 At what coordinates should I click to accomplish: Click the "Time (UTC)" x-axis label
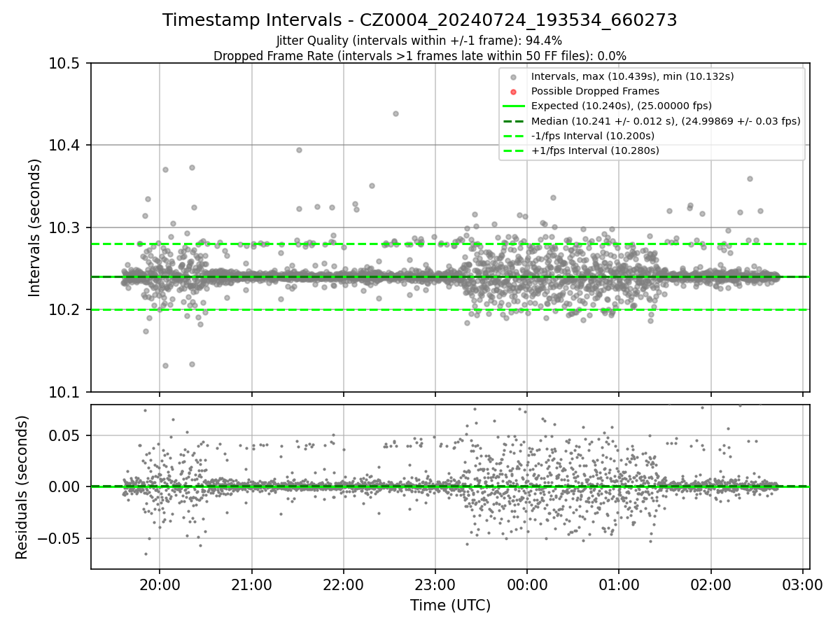(450, 605)
